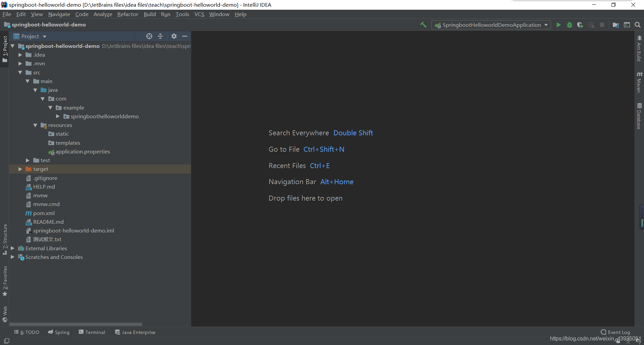Select .gitignore file
Screen dimensions: 644x345
42,178
